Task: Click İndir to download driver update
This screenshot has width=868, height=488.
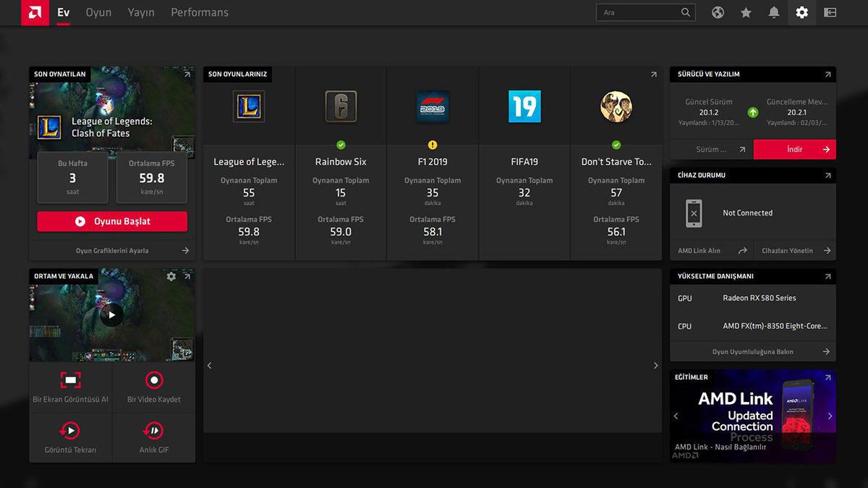Action: tap(794, 150)
